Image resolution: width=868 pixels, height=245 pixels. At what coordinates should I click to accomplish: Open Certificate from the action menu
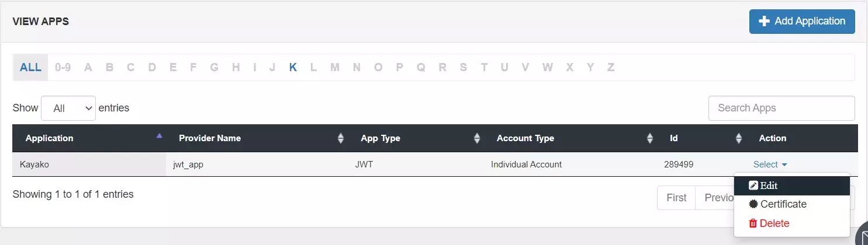pos(783,205)
